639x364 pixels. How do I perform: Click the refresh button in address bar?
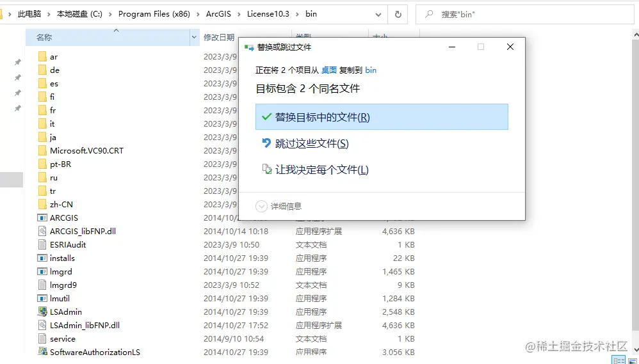coord(398,14)
